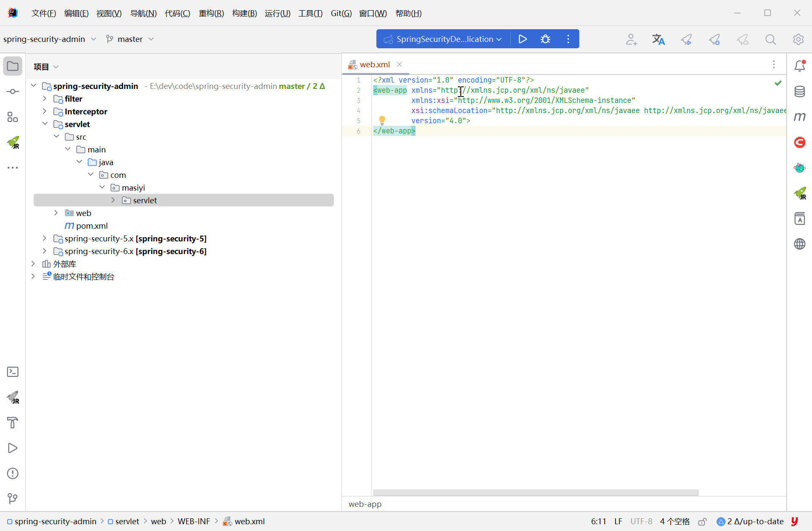Close the web.xml tab
Viewport: 812px width, 531px height.
(399, 64)
